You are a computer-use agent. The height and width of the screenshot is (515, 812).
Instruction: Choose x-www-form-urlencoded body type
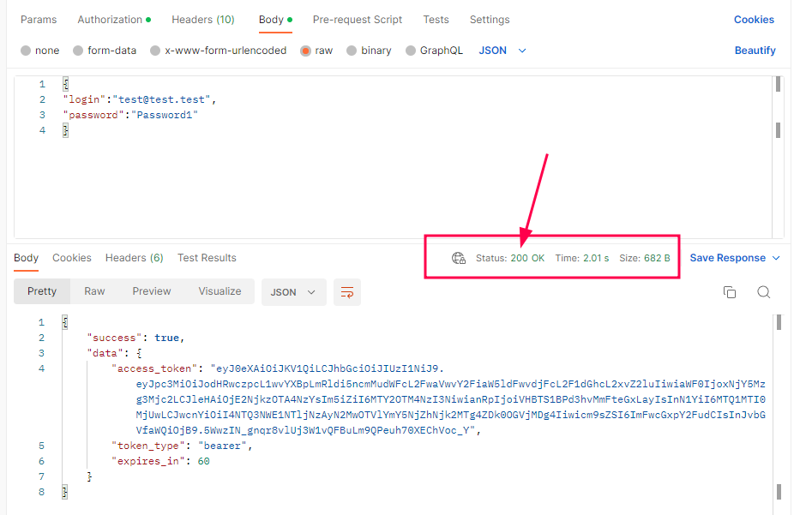click(155, 51)
